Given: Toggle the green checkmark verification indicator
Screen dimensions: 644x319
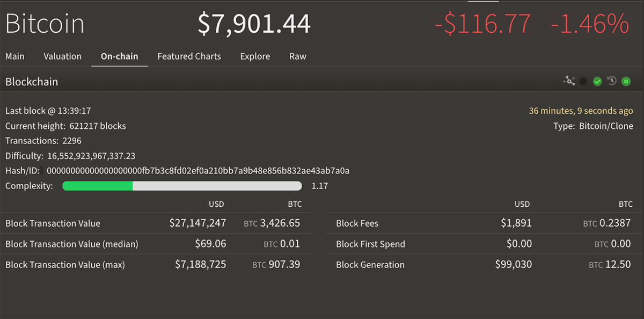Looking at the screenshot, I should (597, 81).
